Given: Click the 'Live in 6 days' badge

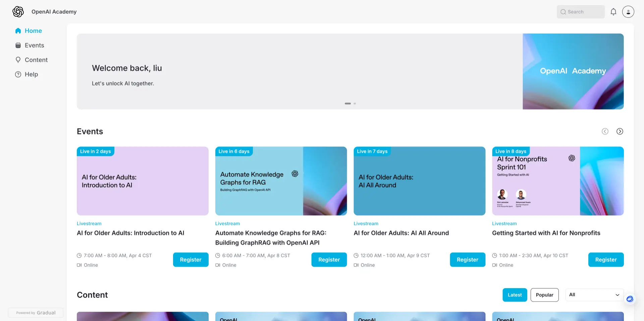Looking at the screenshot, I should pyautogui.click(x=234, y=151).
